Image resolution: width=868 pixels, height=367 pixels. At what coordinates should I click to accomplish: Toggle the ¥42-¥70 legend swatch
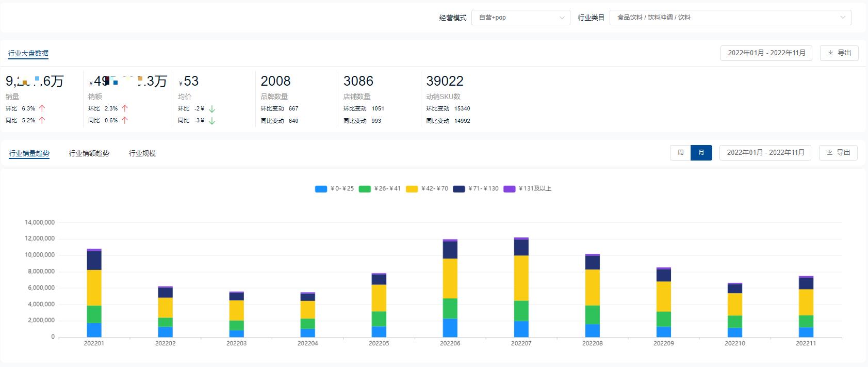click(412, 189)
